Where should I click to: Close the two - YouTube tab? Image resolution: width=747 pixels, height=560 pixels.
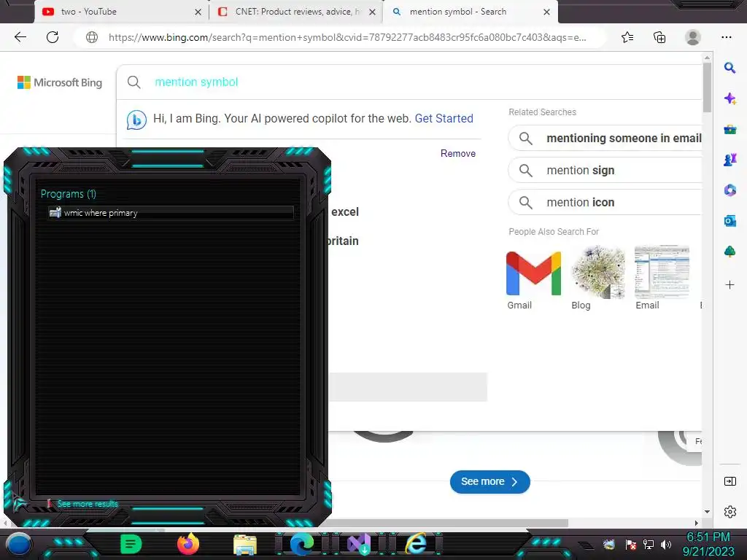click(x=198, y=12)
